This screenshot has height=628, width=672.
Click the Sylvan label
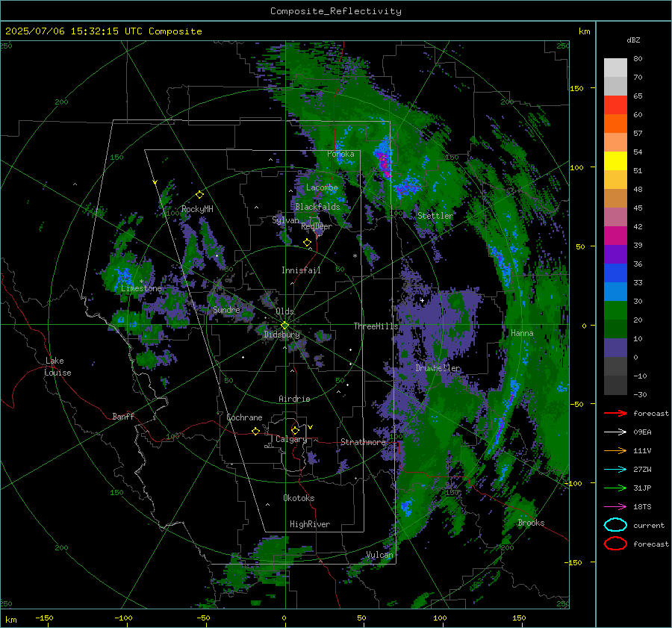coord(285,220)
